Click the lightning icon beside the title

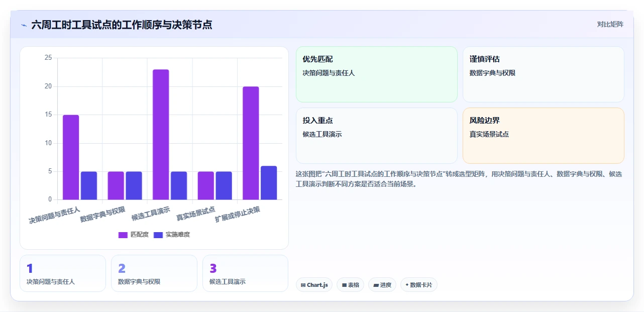[x=24, y=25]
